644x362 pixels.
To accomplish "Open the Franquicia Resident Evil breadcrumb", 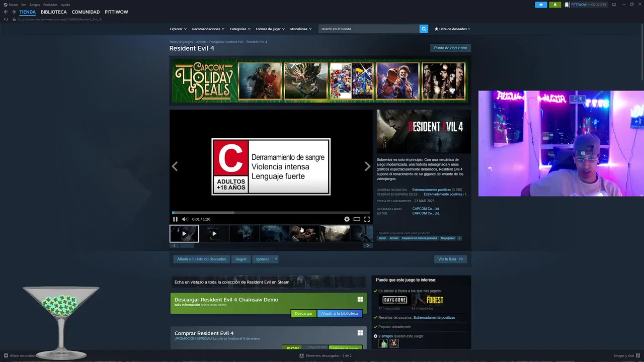I will pyautogui.click(x=226, y=42).
